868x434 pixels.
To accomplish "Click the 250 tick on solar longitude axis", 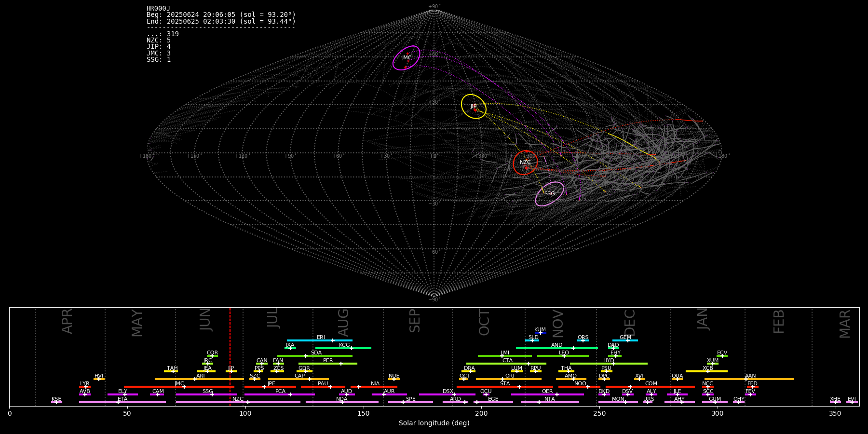I will pyautogui.click(x=599, y=413).
